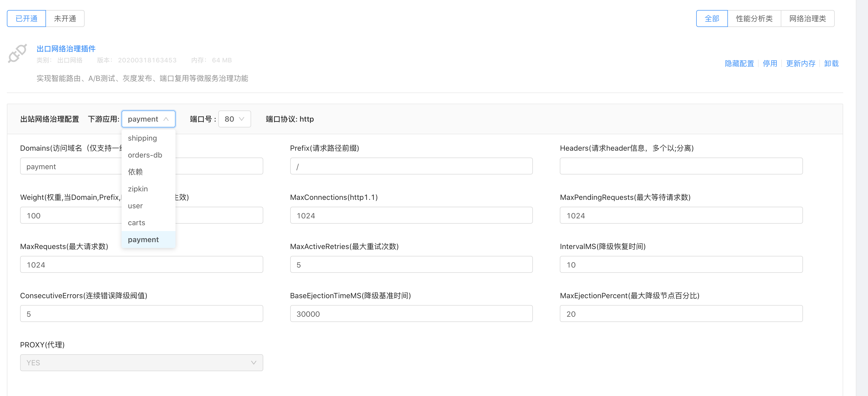868x396 pixels.
Task: Click the IntervalMS input field
Action: tap(681, 265)
